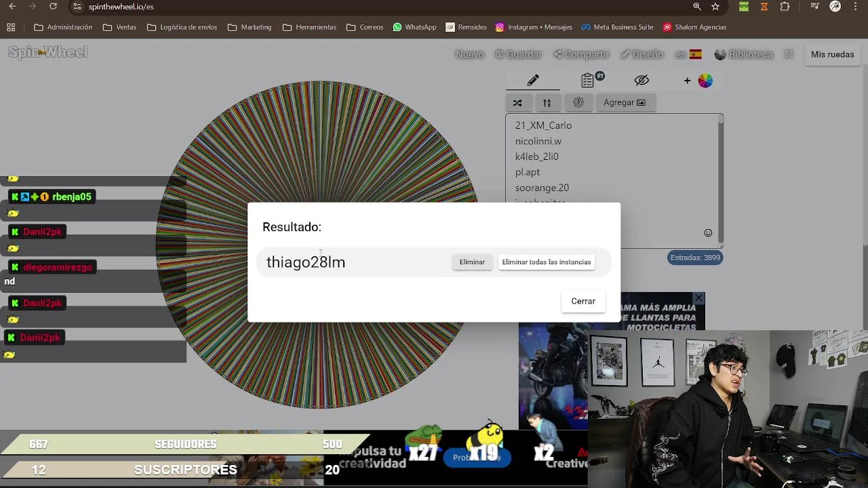868x488 pixels.
Task: Open the media control icon in the browser toolbar
Action: pyautogui.click(x=815, y=7)
